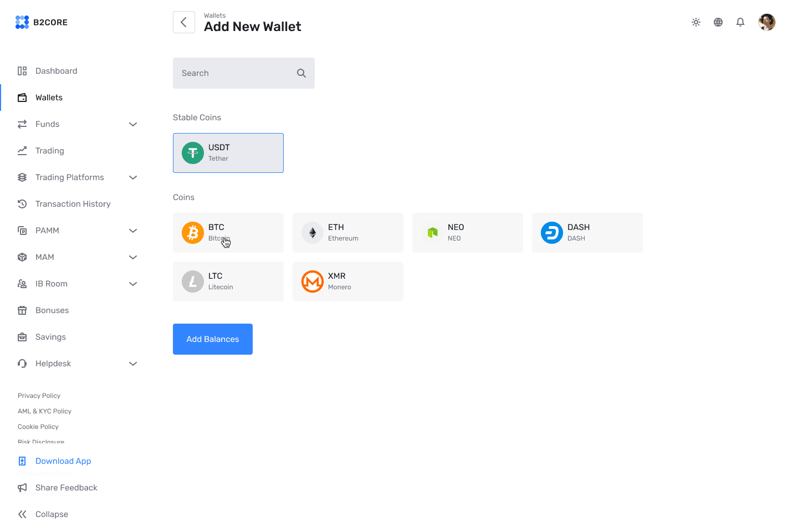Select the LTC Litecoin card
This screenshot has height=532, width=798.
tap(228, 281)
